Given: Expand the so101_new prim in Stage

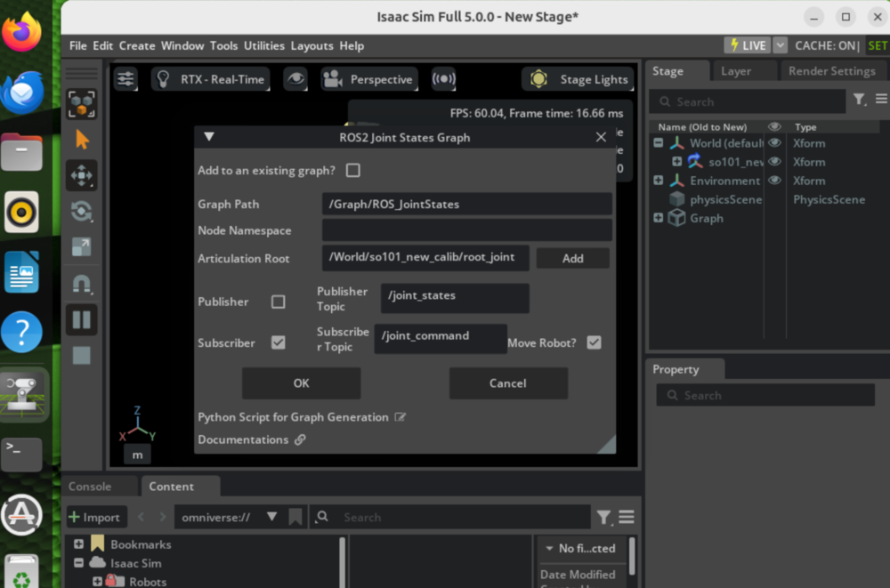Looking at the screenshot, I should point(677,162).
